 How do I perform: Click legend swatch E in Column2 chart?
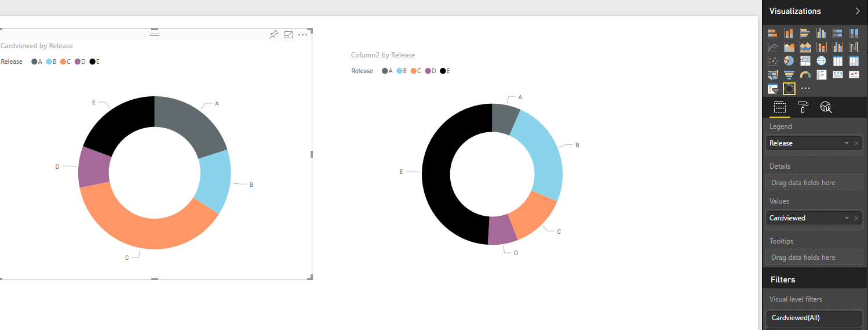443,71
